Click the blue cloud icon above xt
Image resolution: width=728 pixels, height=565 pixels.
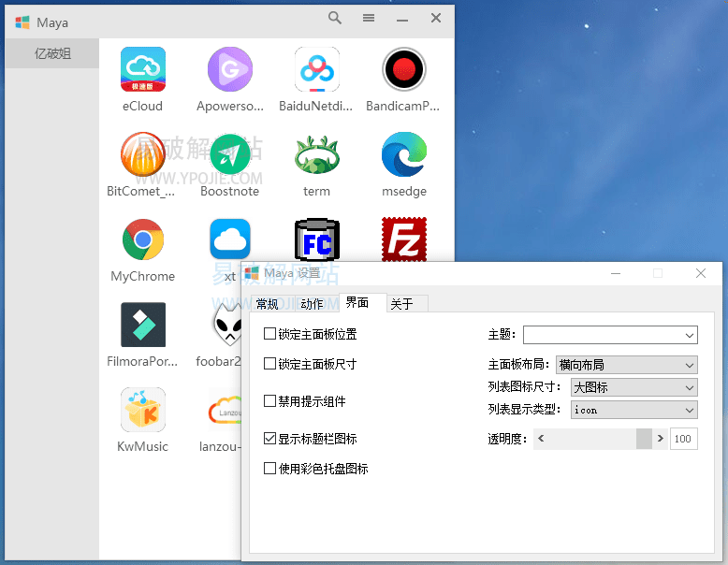point(230,239)
